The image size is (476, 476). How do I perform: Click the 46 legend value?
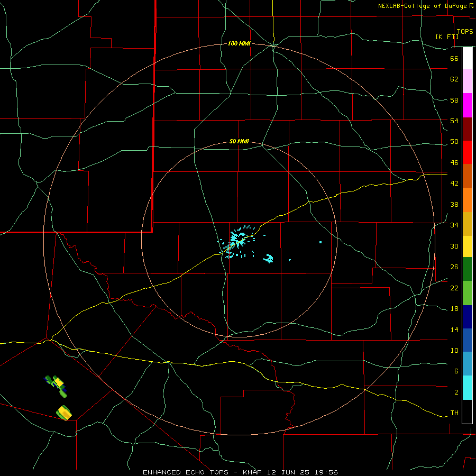click(x=454, y=163)
